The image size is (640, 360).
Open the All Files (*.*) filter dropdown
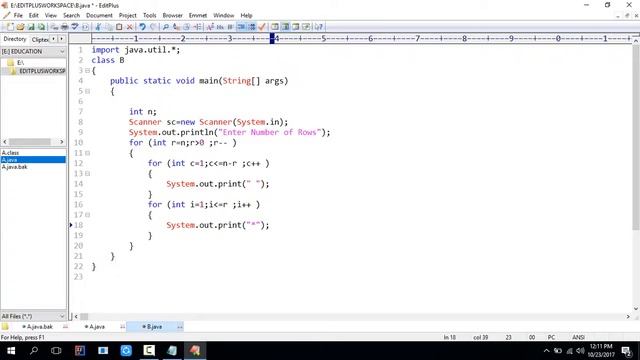click(62, 316)
